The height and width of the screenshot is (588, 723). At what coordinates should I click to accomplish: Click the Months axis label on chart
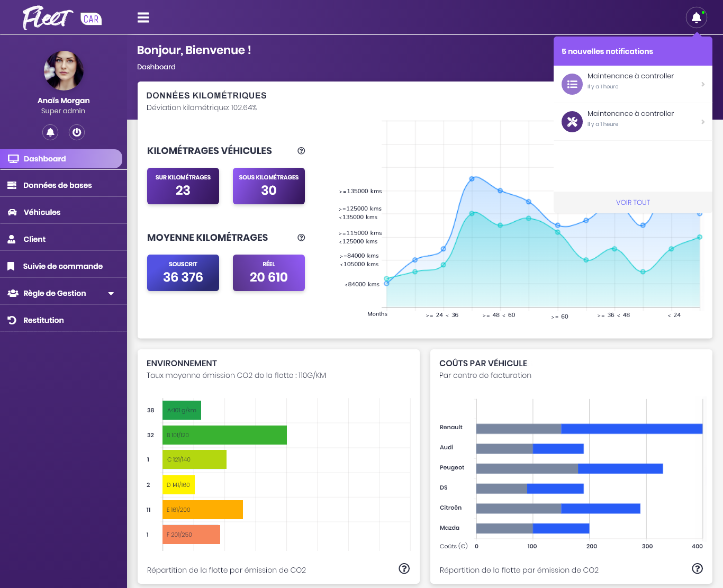pos(377,314)
